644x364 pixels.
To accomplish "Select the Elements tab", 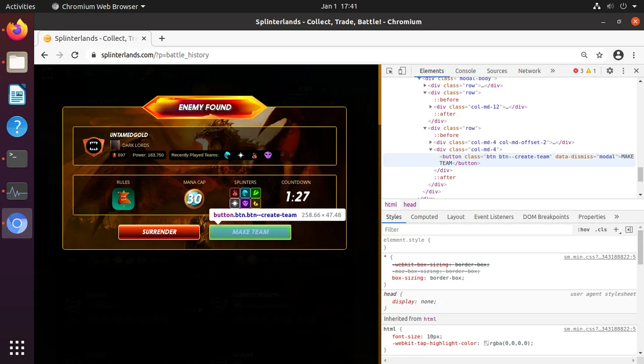I will pos(432,71).
